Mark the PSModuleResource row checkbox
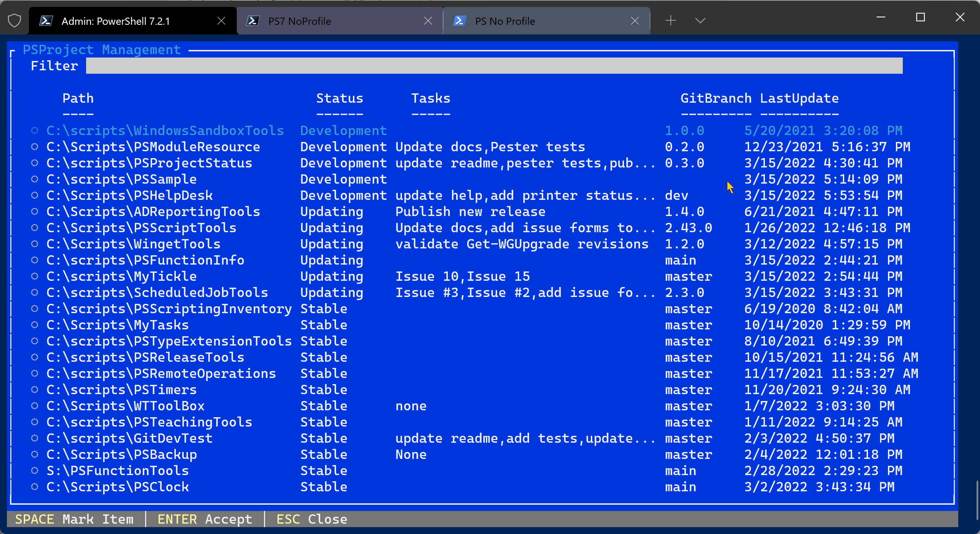 coord(34,147)
